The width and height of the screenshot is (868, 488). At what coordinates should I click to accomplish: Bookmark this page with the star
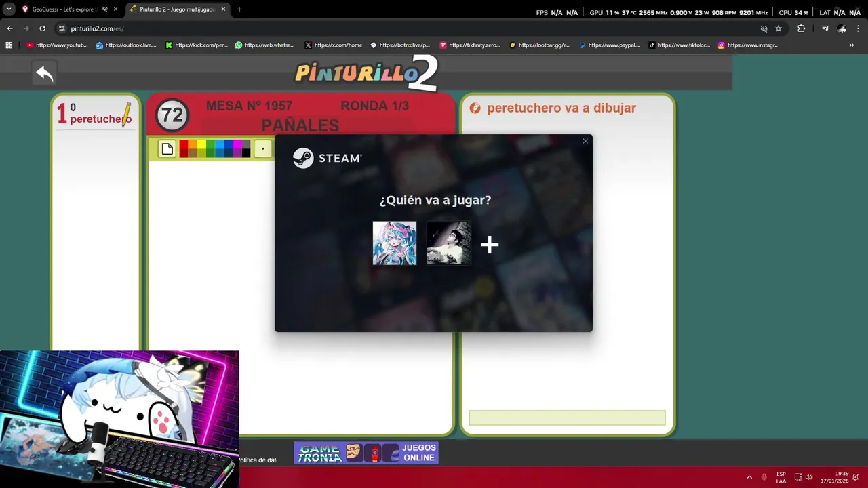778,28
